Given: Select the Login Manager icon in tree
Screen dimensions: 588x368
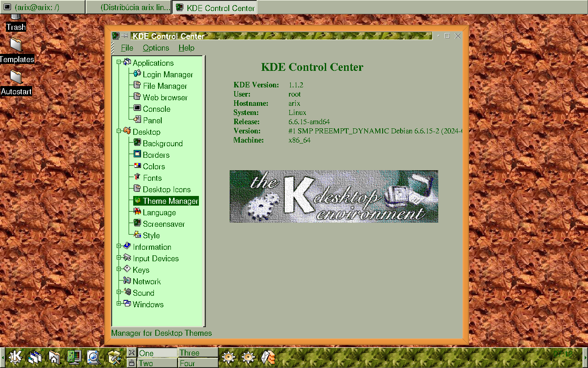Looking at the screenshot, I should tap(137, 74).
